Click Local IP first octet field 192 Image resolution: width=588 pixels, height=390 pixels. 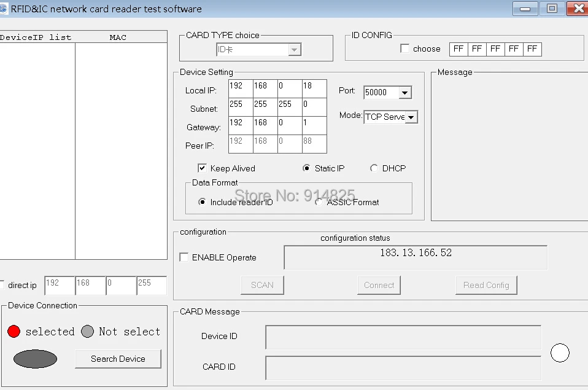coord(241,88)
